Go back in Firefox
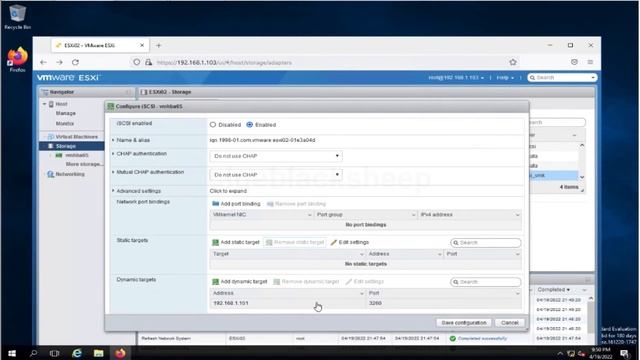This screenshot has height=360, width=640. coord(43,62)
